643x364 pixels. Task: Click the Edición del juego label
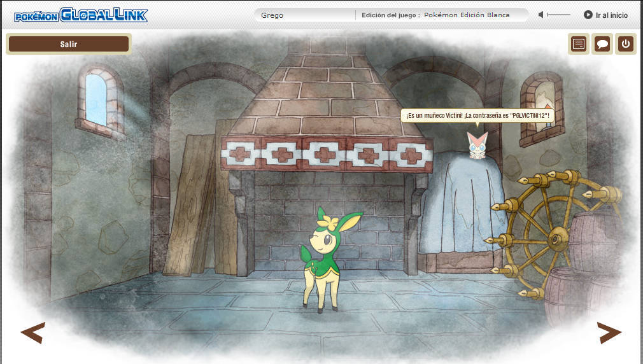[x=390, y=15]
